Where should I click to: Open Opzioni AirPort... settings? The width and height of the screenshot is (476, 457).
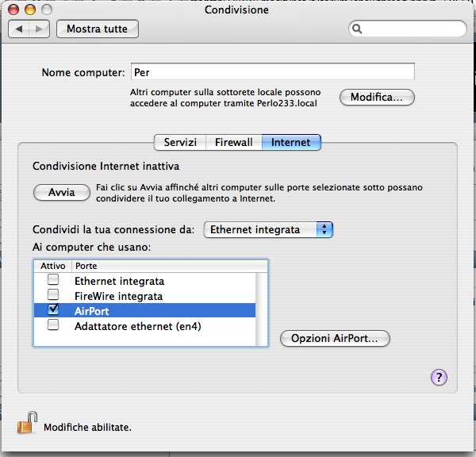[x=335, y=339]
